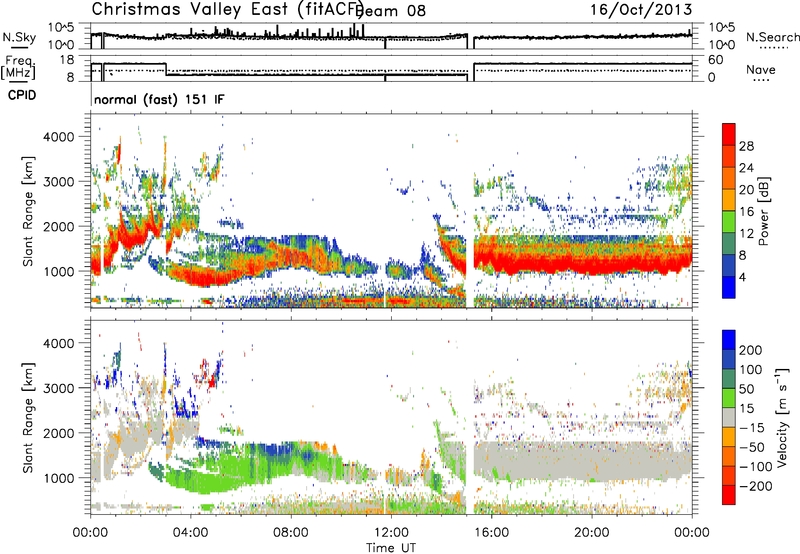The height and width of the screenshot is (554, 800).
Task: Click the '10^5' left noise axis tick
Action: click(x=61, y=27)
